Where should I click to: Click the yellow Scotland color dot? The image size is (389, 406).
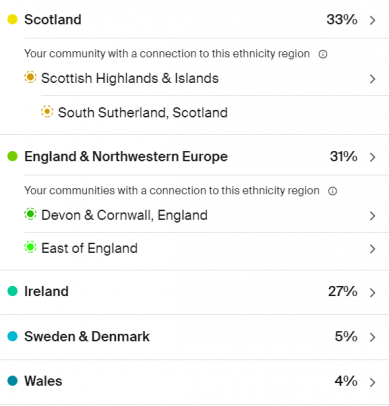(12, 19)
